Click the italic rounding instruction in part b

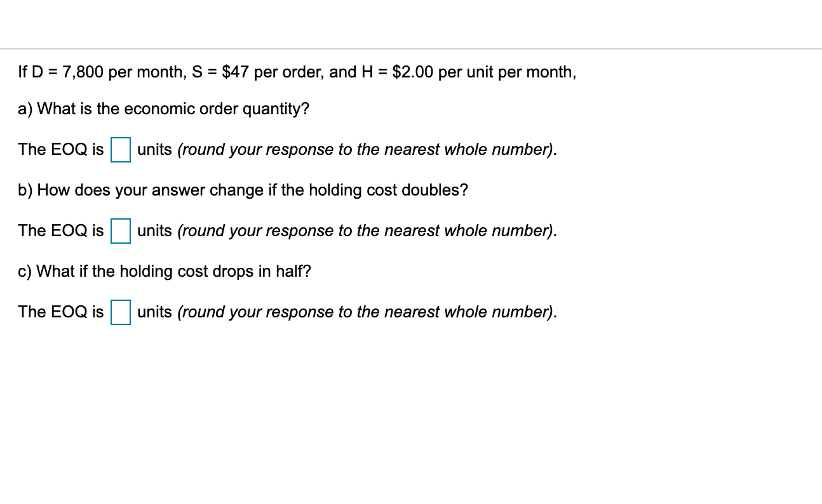367,230
